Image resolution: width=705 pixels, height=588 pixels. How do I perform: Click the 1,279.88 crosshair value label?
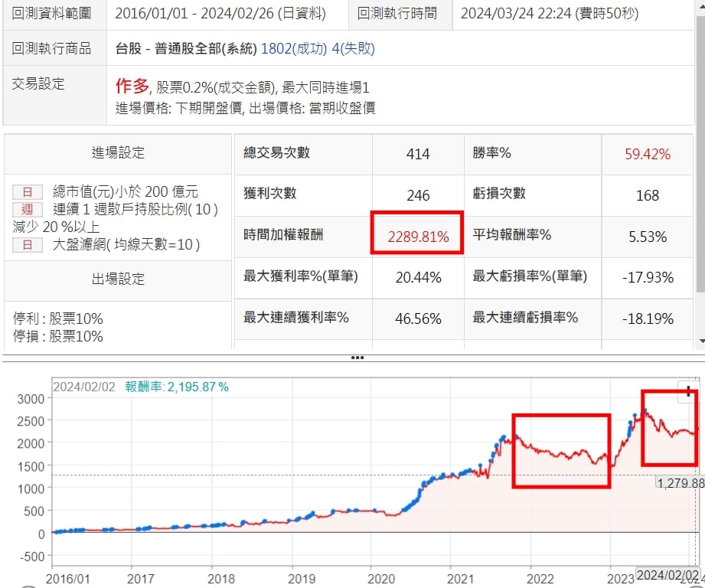680,483
